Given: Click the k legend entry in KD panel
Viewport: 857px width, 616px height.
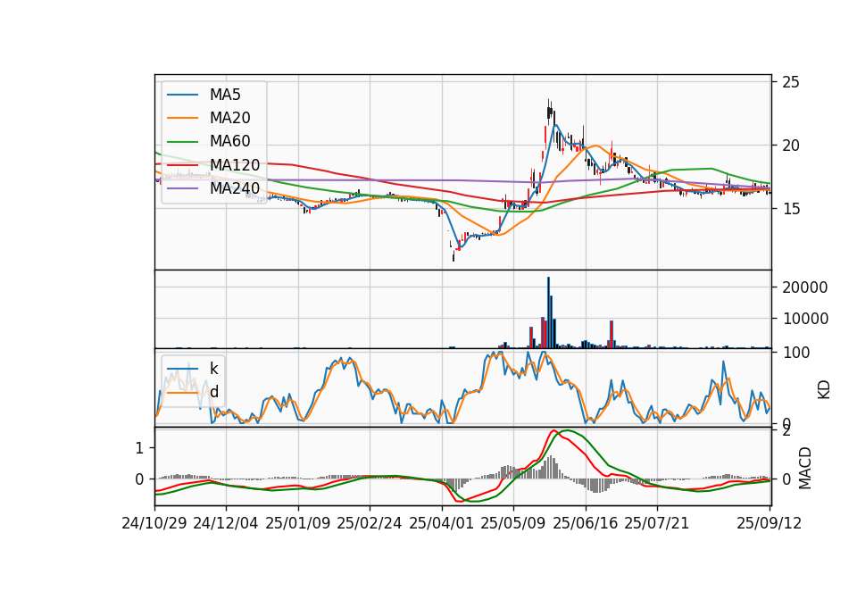Looking at the screenshot, I should (x=213, y=369).
